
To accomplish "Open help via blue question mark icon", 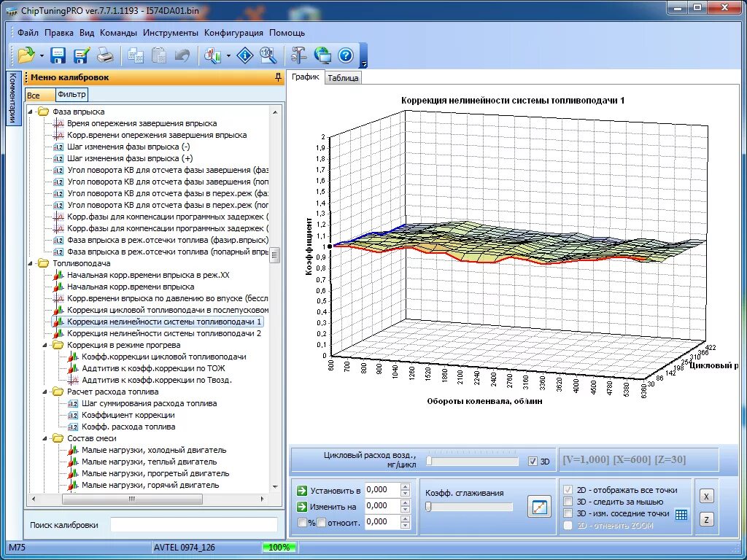I will [346, 55].
